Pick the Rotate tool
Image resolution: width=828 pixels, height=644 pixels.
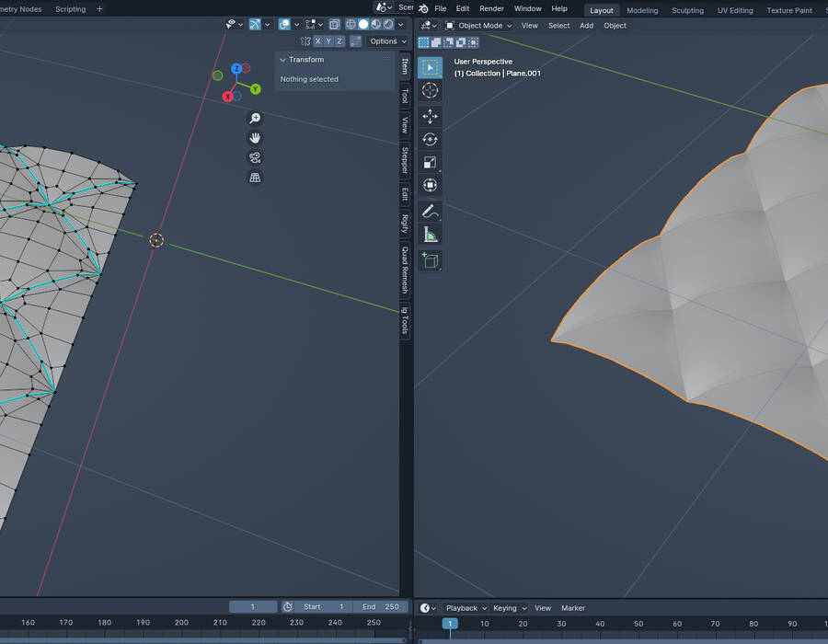(x=430, y=139)
